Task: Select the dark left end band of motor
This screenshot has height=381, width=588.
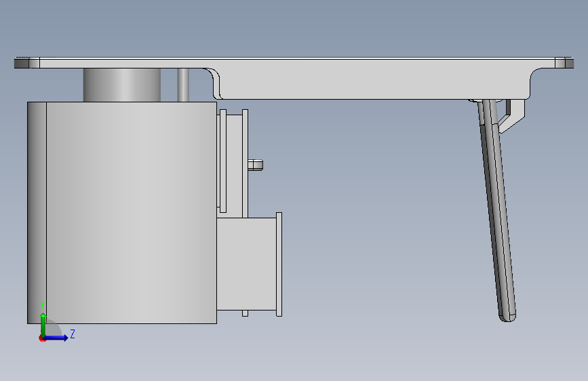Action: point(37,213)
